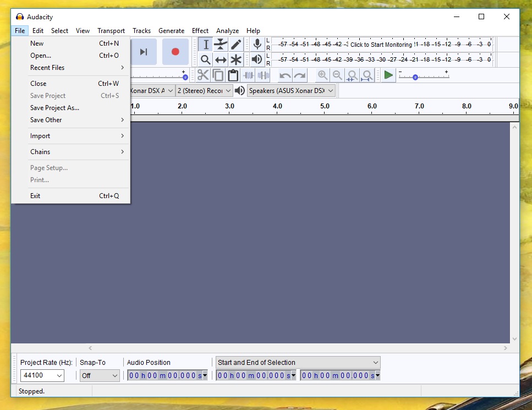This screenshot has width=532, height=410.
Task: Click the Audacity headphones logo in title bar
Action: tap(20, 17)
